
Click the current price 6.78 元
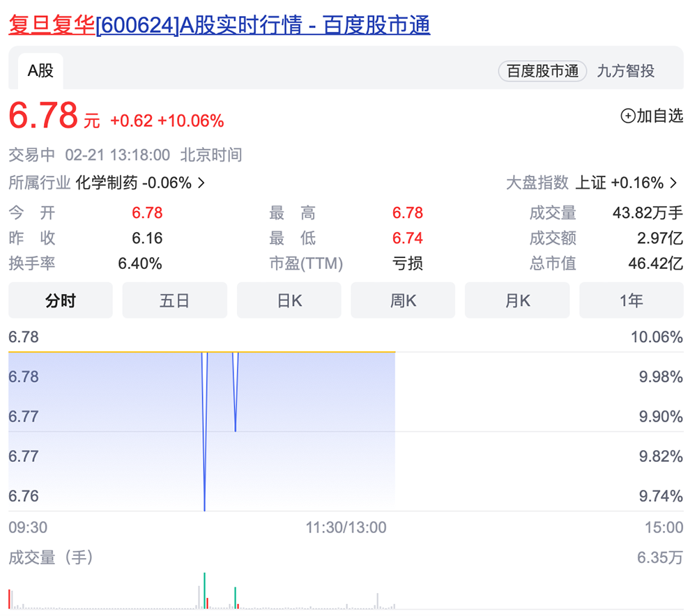pos(43,116)
